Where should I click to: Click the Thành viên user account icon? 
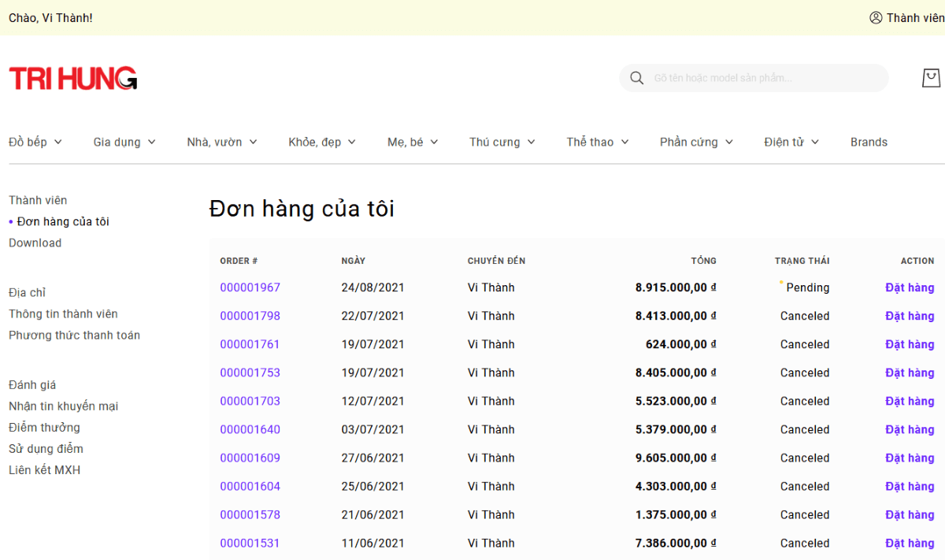tap(876, 17)
